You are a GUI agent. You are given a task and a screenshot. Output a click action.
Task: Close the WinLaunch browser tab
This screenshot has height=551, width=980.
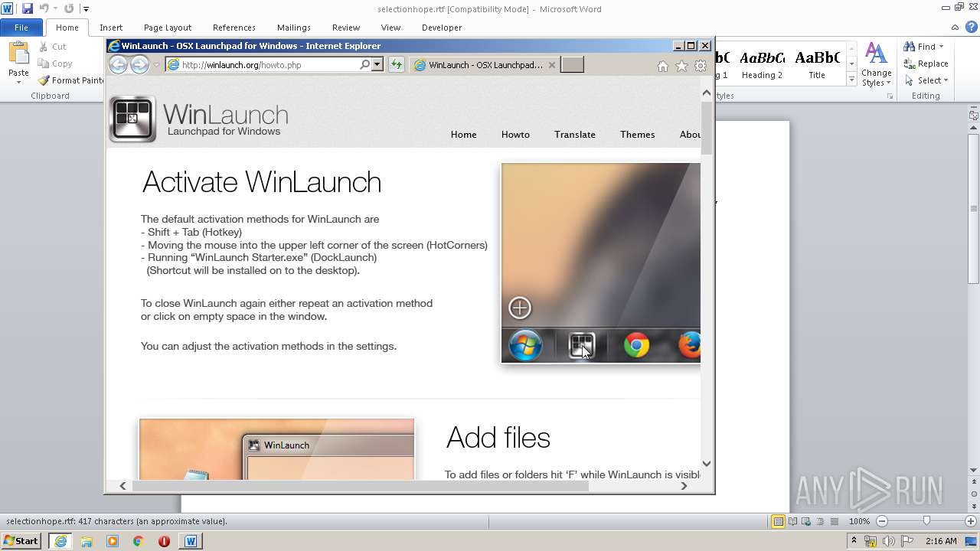552,65
